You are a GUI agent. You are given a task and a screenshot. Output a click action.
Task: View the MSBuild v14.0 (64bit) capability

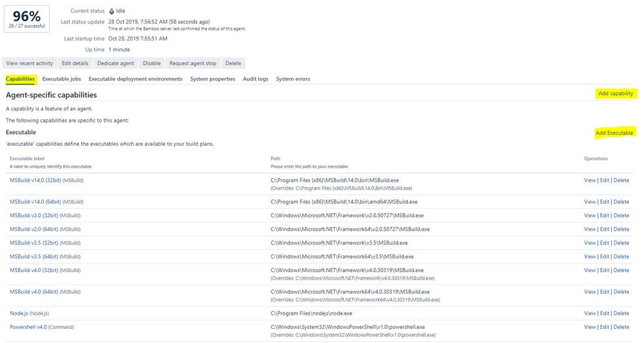coord(590,202)
